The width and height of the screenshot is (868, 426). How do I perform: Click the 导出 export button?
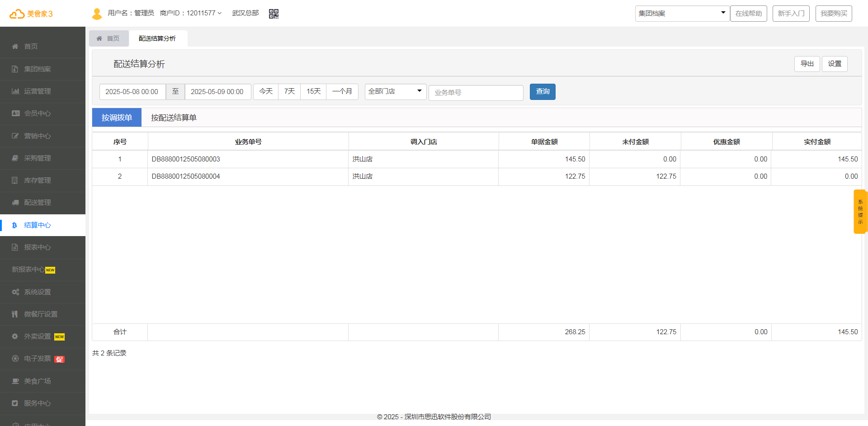coord(807,64)
